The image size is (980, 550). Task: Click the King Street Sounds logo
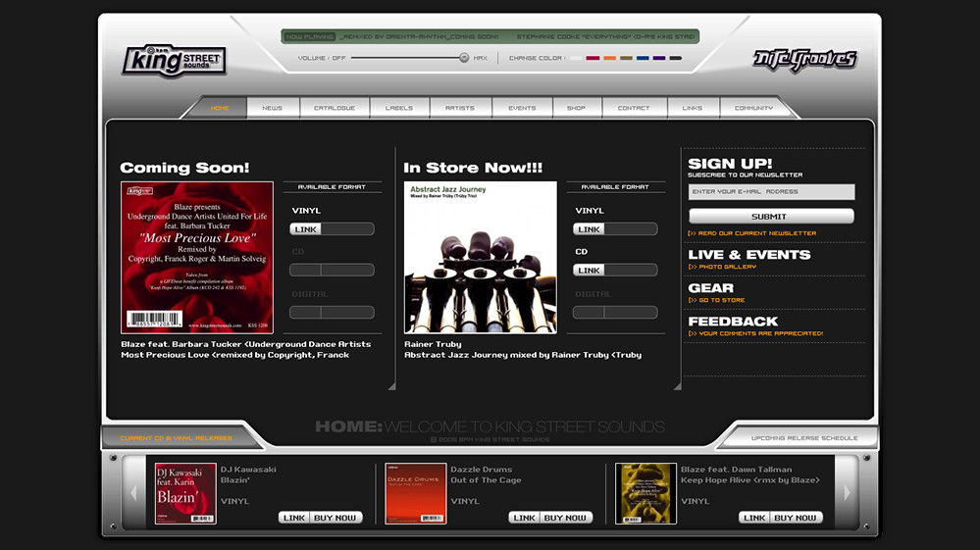(x=175, y=61)
